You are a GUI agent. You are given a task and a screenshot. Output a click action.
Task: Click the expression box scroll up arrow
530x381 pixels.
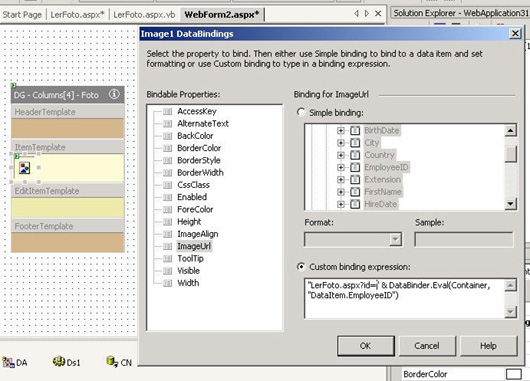tap(511, 286)
